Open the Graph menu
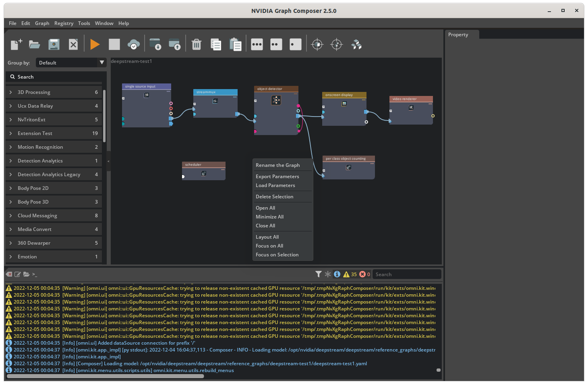Image resolution: width=588 pixels, height=385 pixels. coord(42,23)
